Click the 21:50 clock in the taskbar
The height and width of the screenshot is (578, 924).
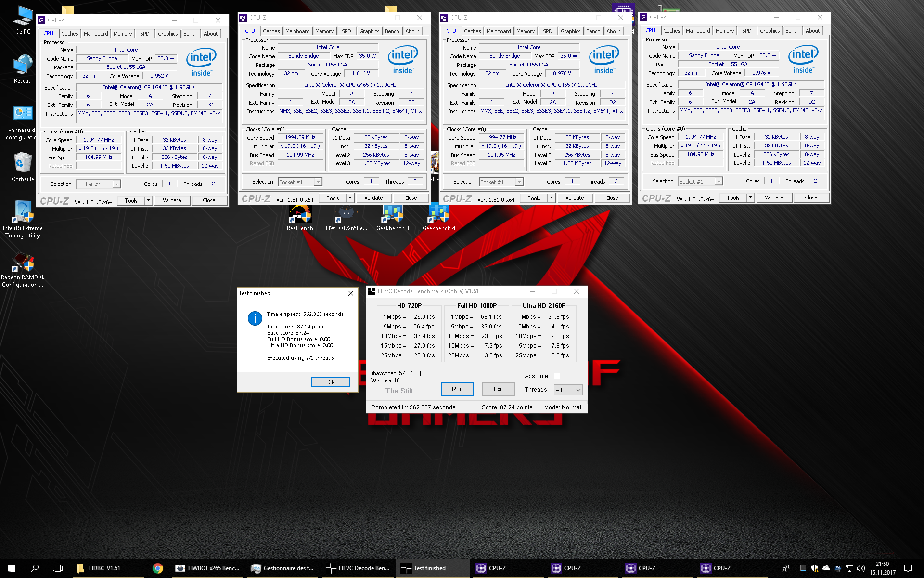pyautogui.click(x=882, y=568)
